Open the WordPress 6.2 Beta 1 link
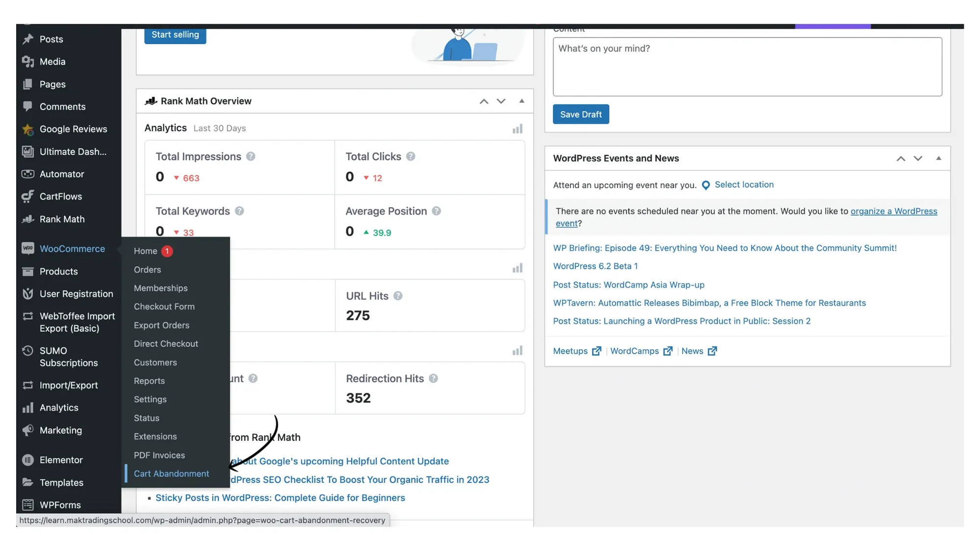This screenshot has height=551, width=980. tap(595, 266)
